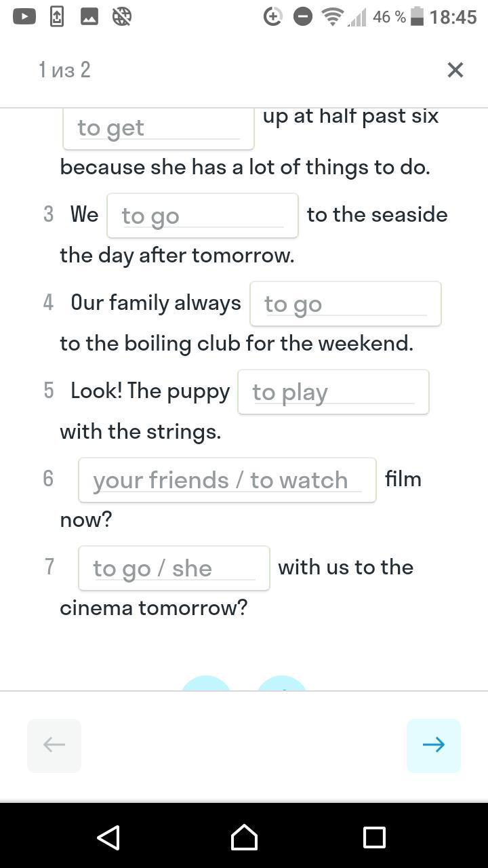This screenshot has height=868, width=488.
Task: Fill in the 'to go' field after 'We'
Action: (202, 216)
